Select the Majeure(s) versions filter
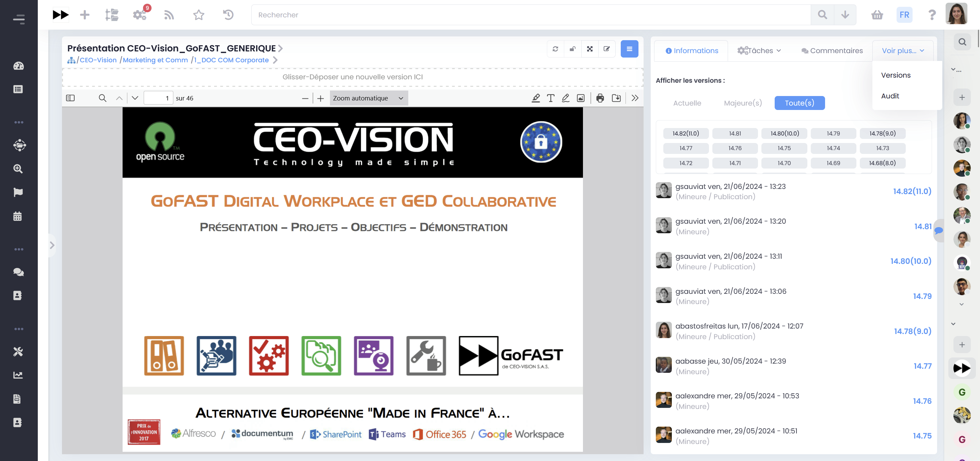This screenshot has width=980, height=461. click(x=742, y=103)
